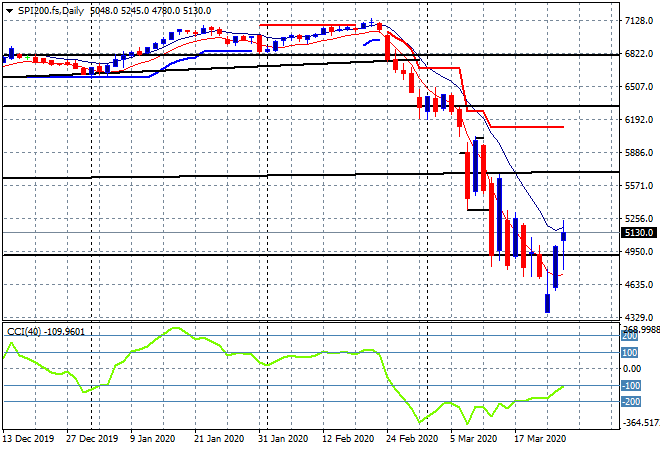Click the 13 Dec 2019 date label
This screenshot has width=660, height=450.
[29, 439]
